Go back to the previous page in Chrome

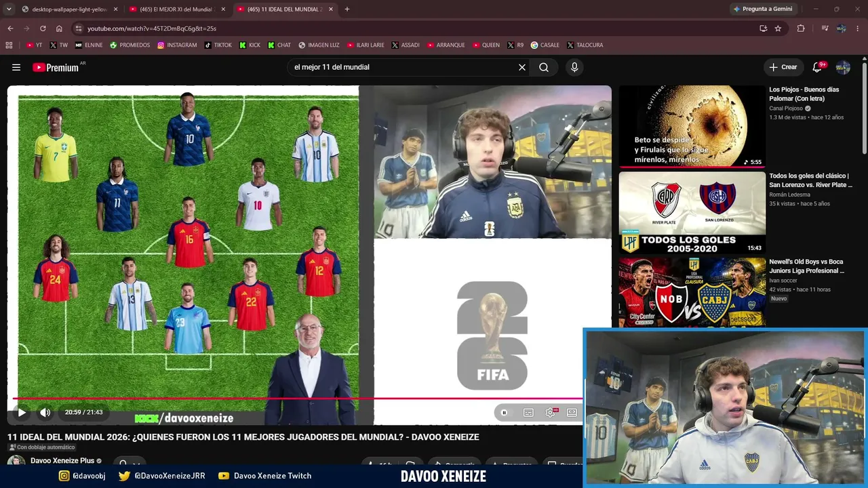pyautogui.click(x=10, y=28)
